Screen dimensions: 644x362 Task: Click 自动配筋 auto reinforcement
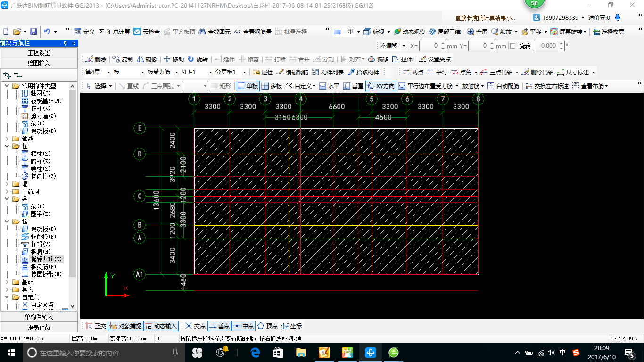503,86
